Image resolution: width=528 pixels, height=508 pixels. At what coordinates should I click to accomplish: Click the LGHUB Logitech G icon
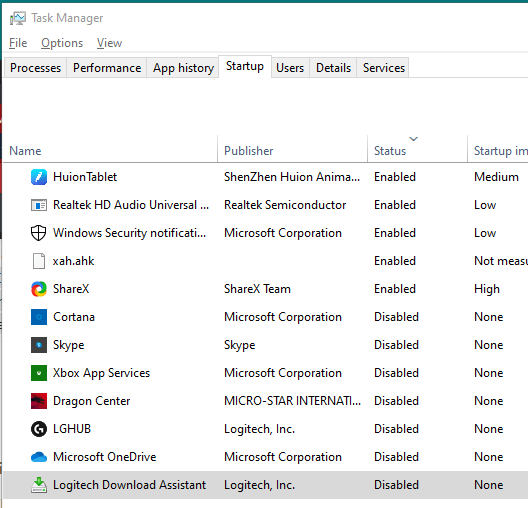(39, 429)
